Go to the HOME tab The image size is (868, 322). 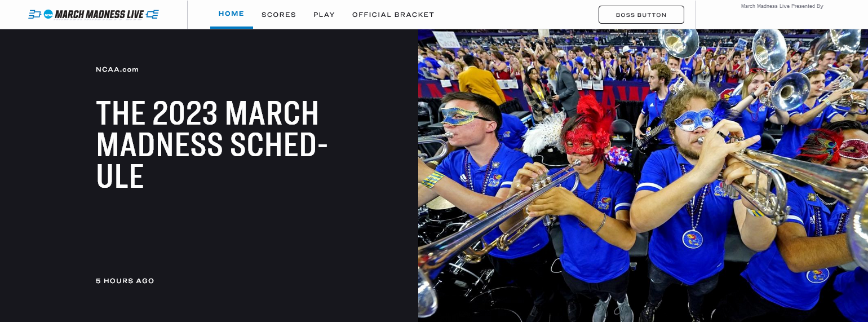(x=231, y=14)
